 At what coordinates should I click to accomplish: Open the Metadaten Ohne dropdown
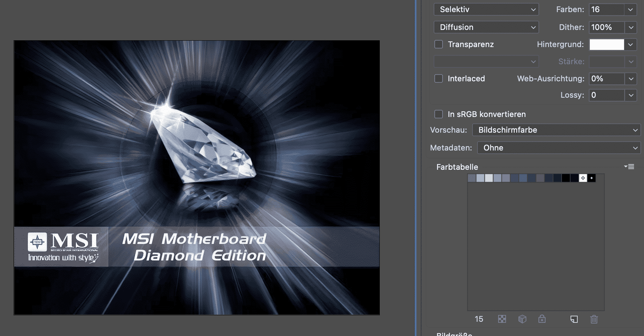(x=559, y=148)
